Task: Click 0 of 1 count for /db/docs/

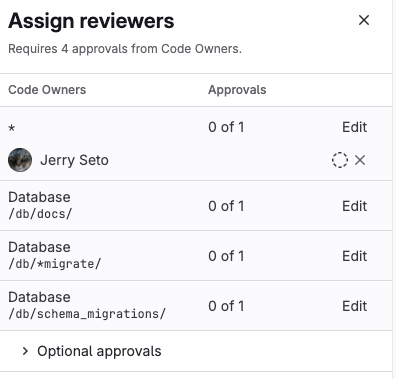Action: tap(226, 206)
